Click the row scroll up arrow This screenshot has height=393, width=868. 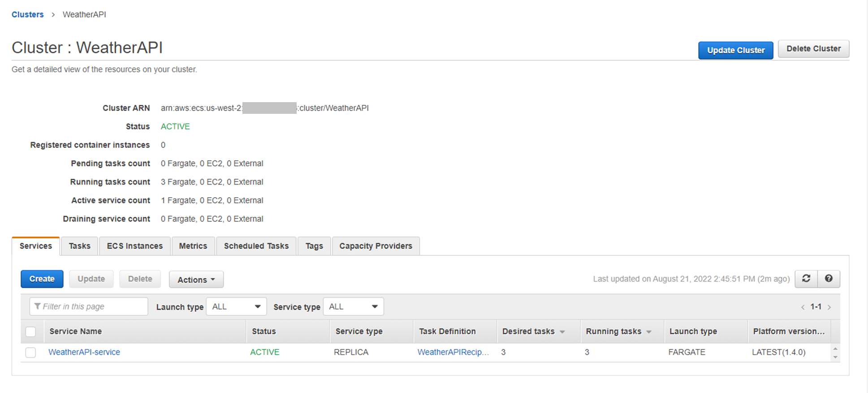(x=835, y=349)
